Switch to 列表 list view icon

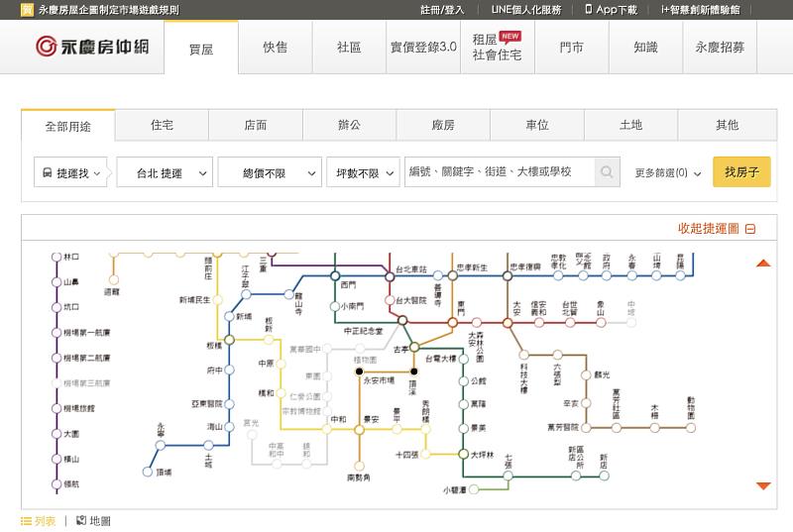point(27,521)
